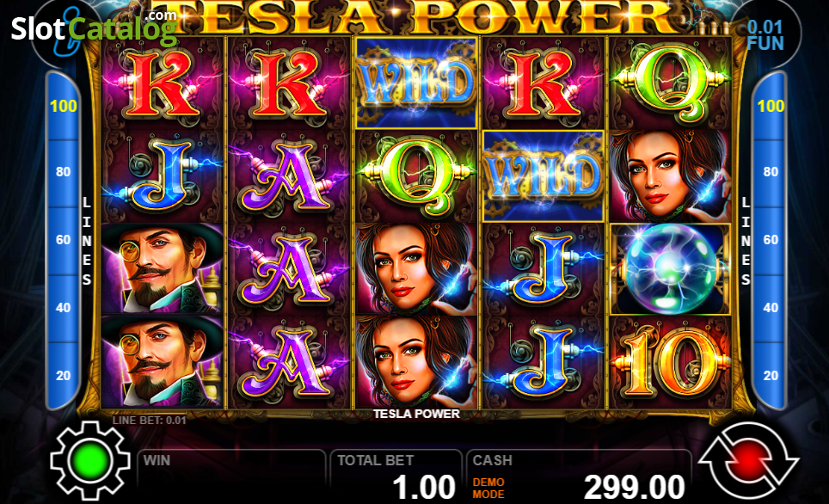Image resolution: width=829 pixels, height=504 pixels.
Task: Click the red spin arrows button
Action: (x=748, y=461)
